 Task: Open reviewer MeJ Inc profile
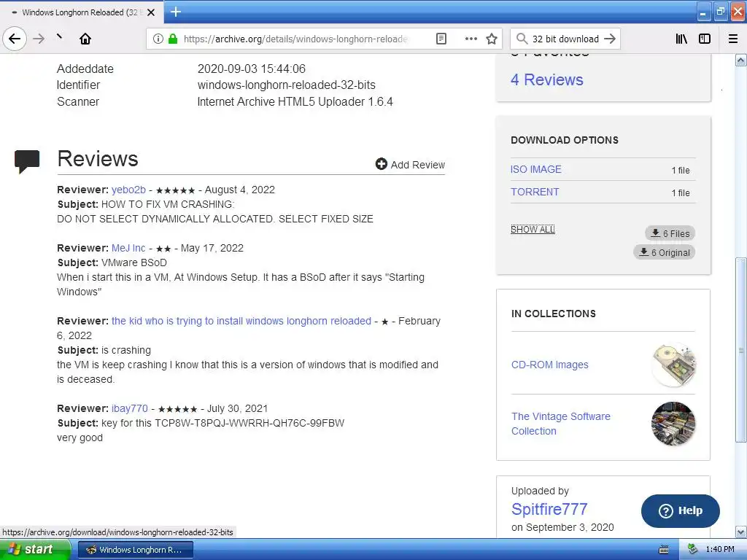point(128,248)
